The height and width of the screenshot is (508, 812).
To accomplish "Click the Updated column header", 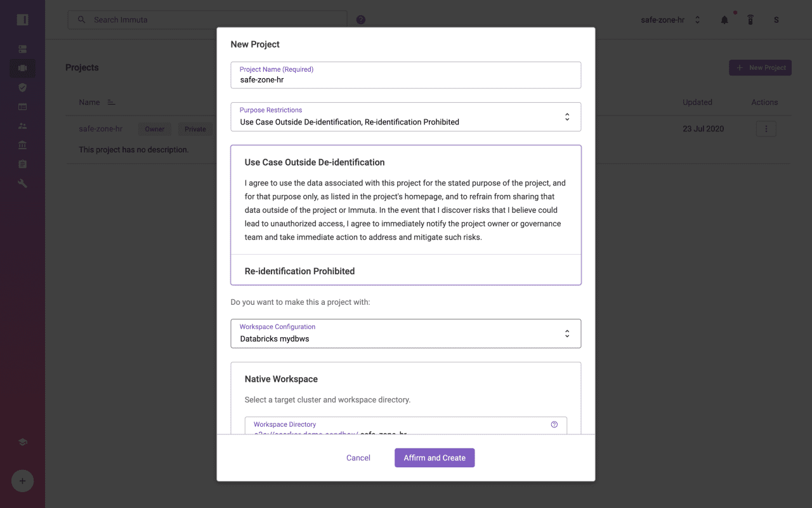I will point(697,102).
